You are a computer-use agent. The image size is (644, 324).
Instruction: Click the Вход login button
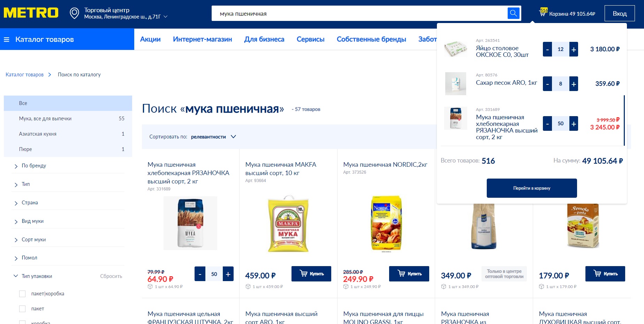(x=620, y=14)
